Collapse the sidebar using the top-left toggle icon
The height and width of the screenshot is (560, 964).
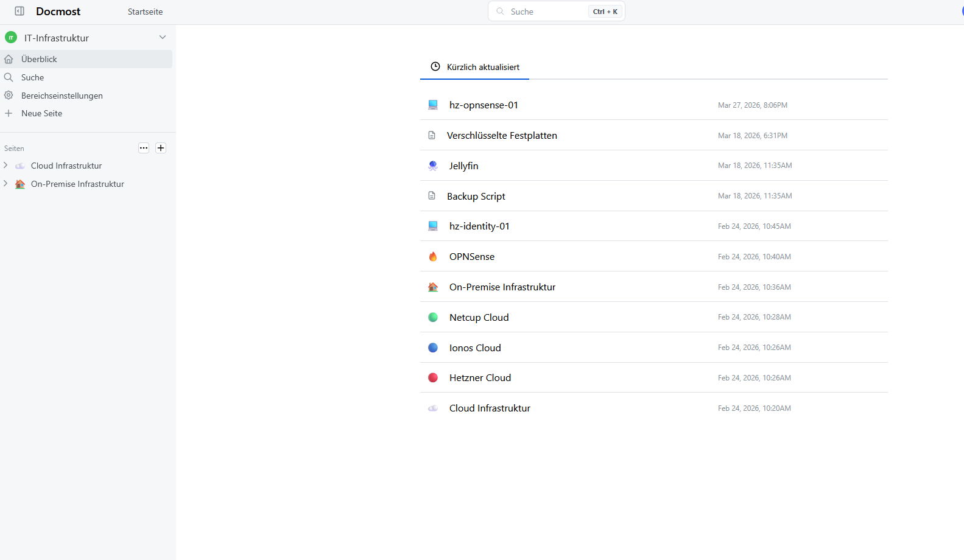coord(19,11)
